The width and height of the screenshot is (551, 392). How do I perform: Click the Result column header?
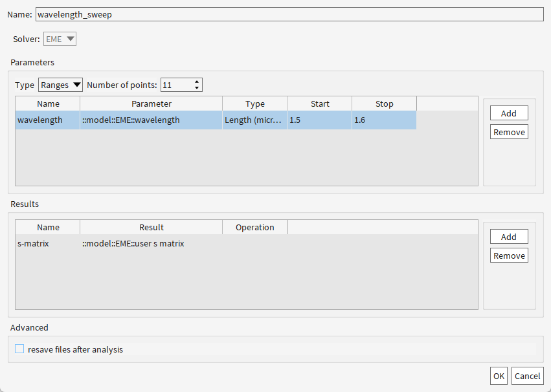pyautogui.click(x=151, y=228)
